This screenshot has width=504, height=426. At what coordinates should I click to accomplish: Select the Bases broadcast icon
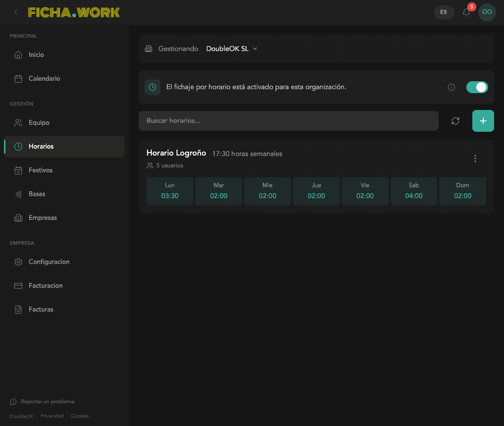click(19, 194)
